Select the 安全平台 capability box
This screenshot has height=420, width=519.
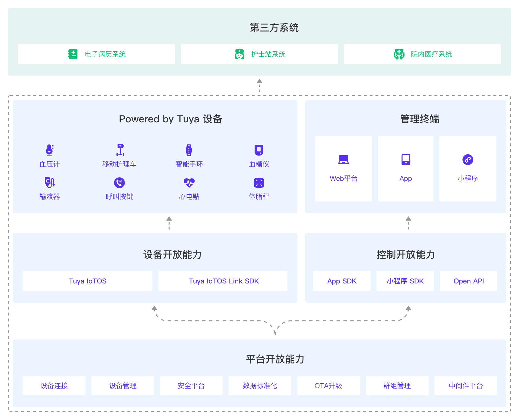pyautogui.click(x=191, y=386)
